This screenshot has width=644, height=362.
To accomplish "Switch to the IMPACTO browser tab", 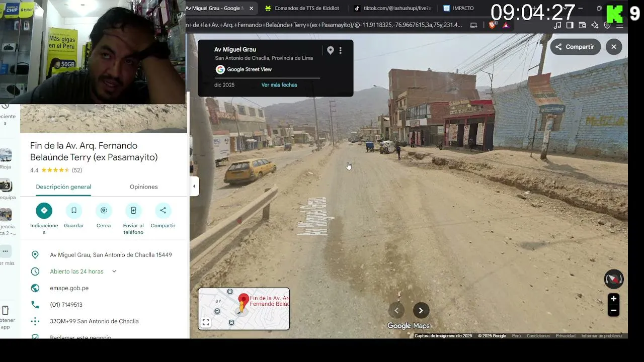I will coord(459,8).
